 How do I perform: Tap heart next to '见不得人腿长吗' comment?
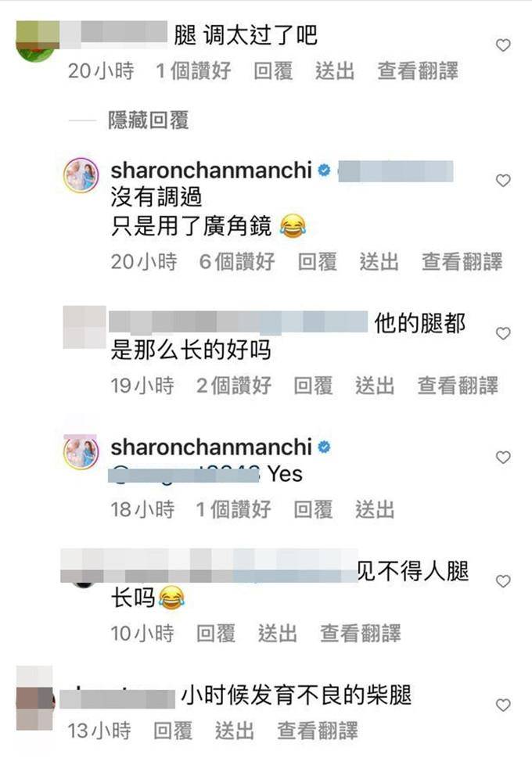pyautogui.click(x=503, y=581)
